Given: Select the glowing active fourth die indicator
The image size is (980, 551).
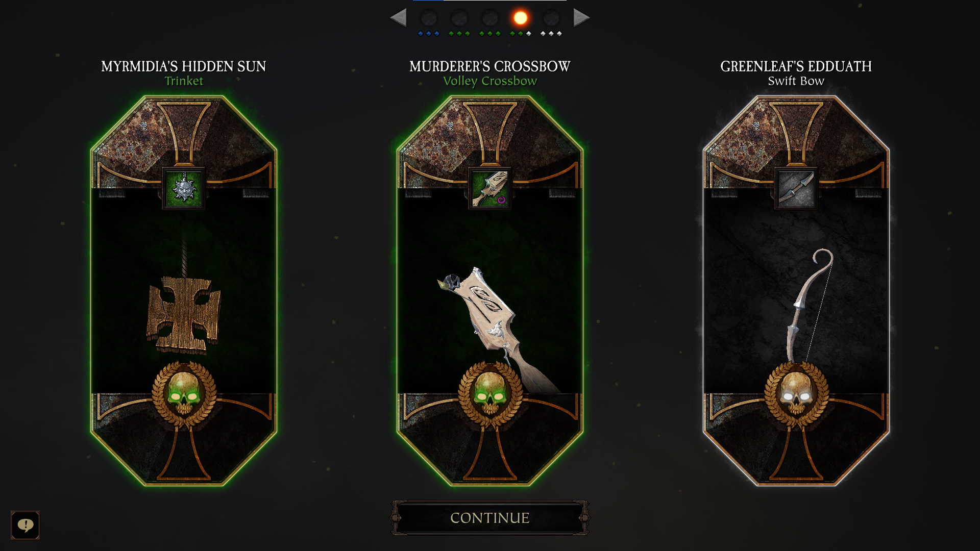Looking at the screenshot, I should (x=521, y=18).
